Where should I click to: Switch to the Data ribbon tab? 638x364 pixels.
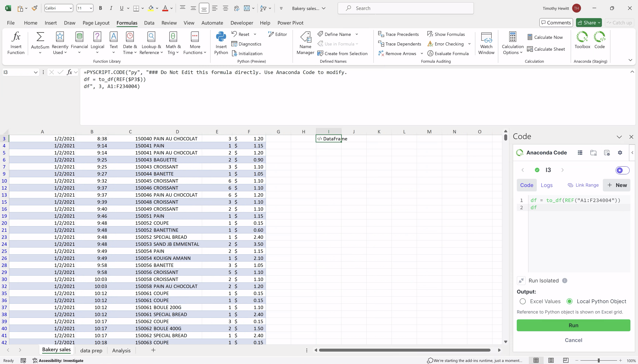[149, 23]
